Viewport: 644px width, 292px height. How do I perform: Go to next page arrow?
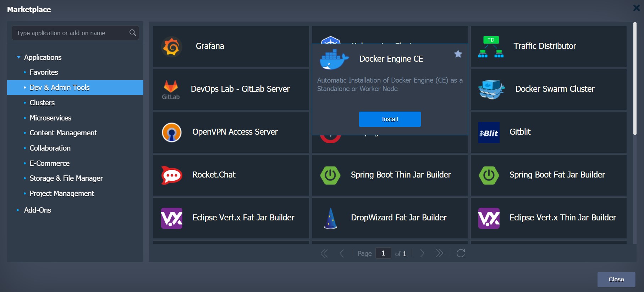pyautogui.click(x=422, y=253)
